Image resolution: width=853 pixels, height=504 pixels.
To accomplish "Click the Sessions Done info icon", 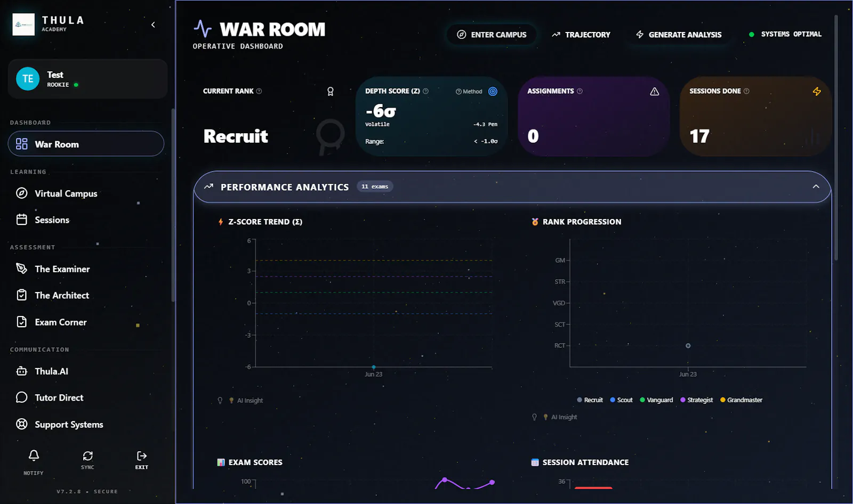I will coord(746,91).
